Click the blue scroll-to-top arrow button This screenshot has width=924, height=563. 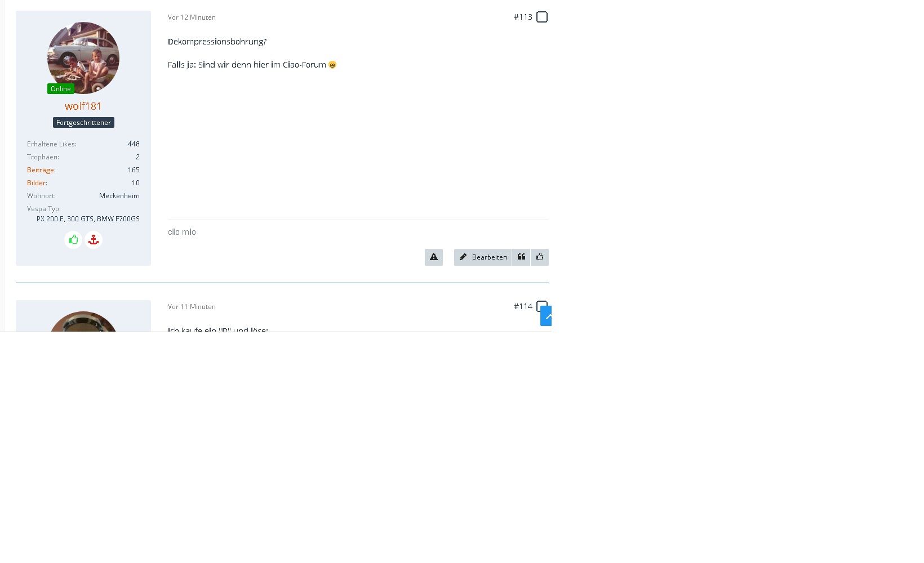click(546, 316)
